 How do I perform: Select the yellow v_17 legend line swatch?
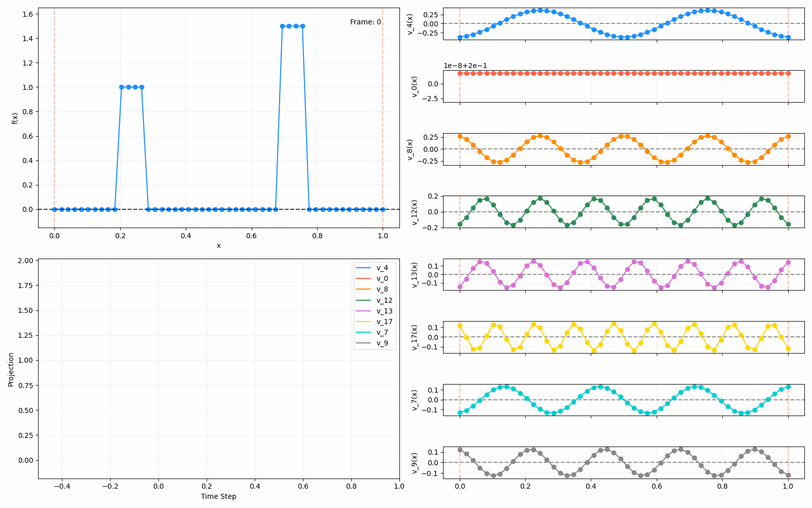point(363,322)
